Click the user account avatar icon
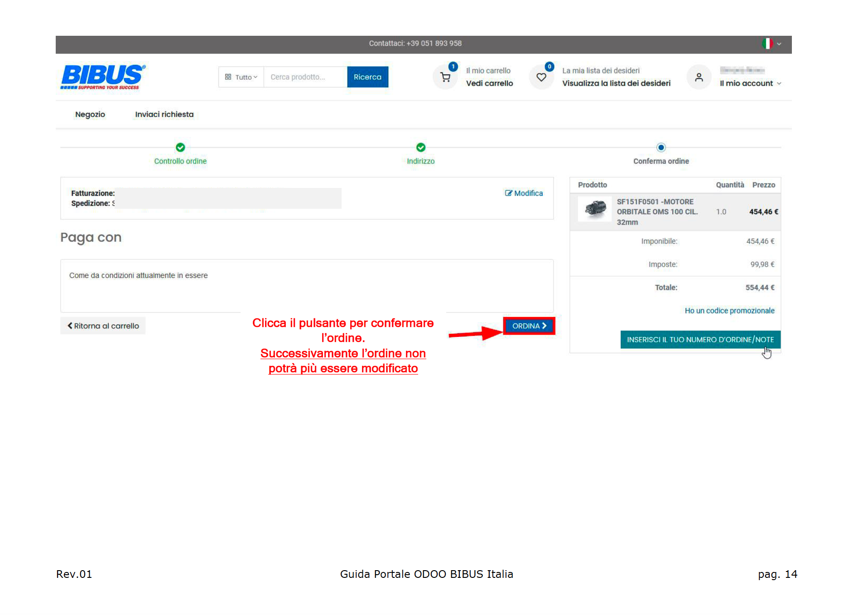This screenshot has width=868, height=615. 699,77
